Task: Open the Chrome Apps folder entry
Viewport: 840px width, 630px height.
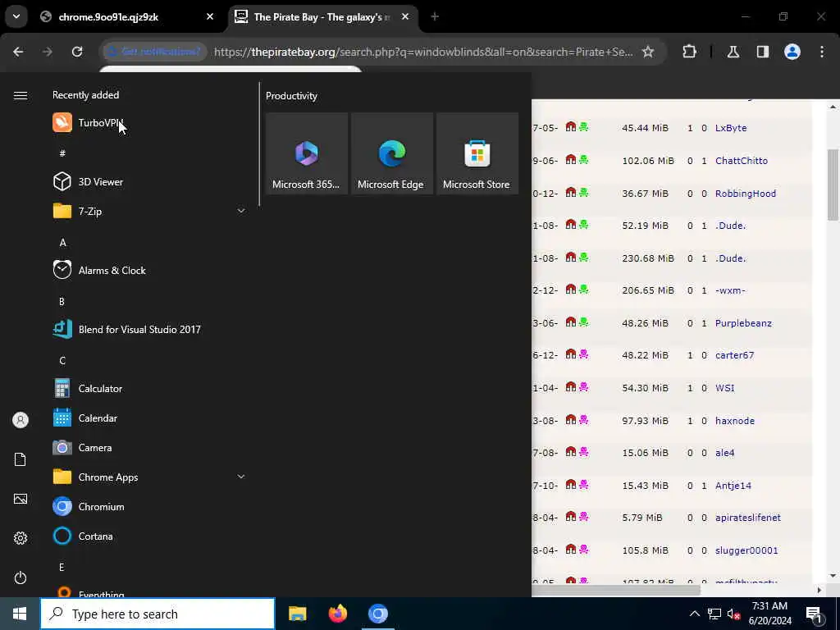Action: click(149, 477)
